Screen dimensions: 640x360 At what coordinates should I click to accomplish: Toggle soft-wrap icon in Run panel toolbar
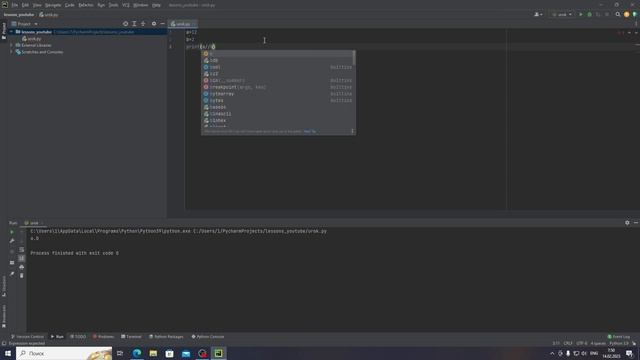pos(22,249)
